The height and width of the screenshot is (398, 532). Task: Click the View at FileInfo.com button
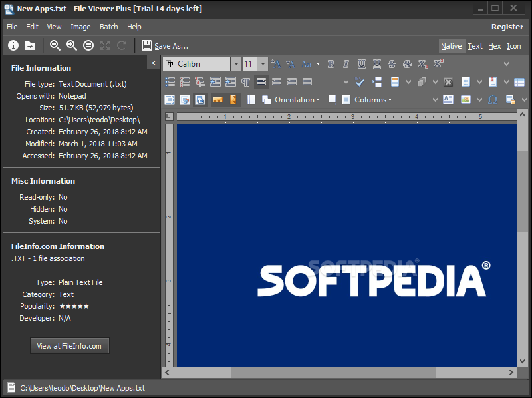(x=69, y=345)
